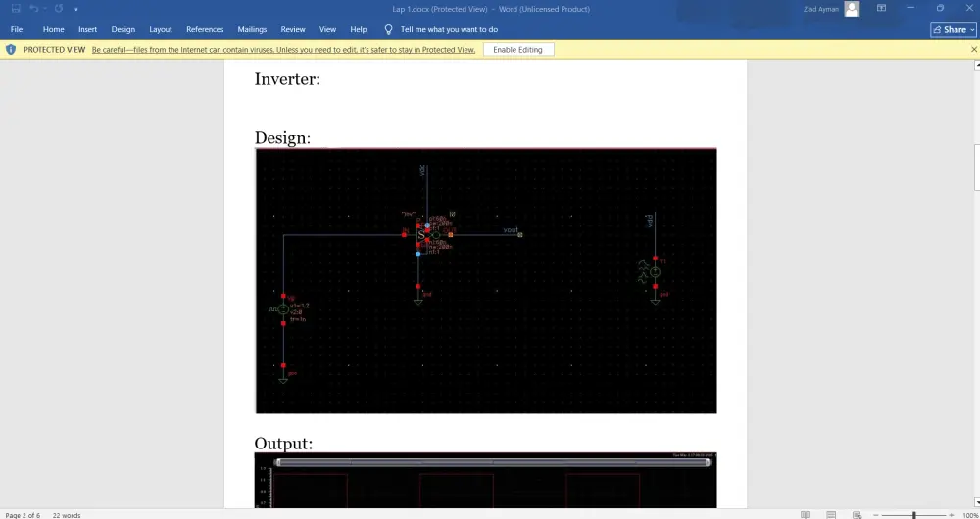Click the Enable Editing button
Image resolution: width=980 pixels, height=519 pixels.
pos(518,49)
